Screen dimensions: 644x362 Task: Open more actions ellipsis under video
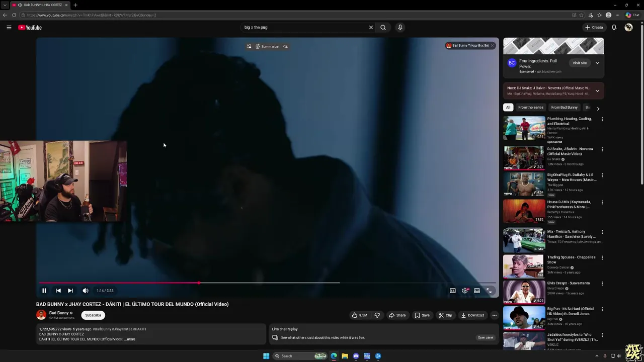(494, 315)
